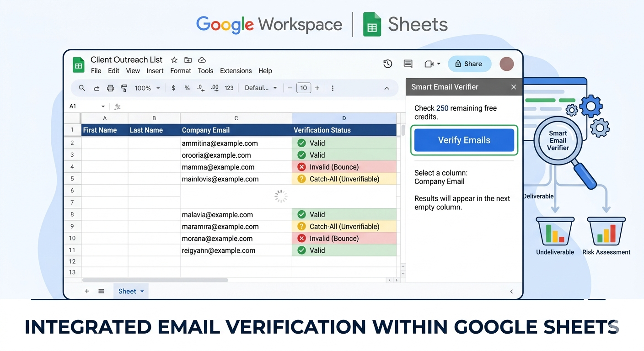
Task: Click the horizontal scrollbar under the sheet
Action: pos(156,280)
